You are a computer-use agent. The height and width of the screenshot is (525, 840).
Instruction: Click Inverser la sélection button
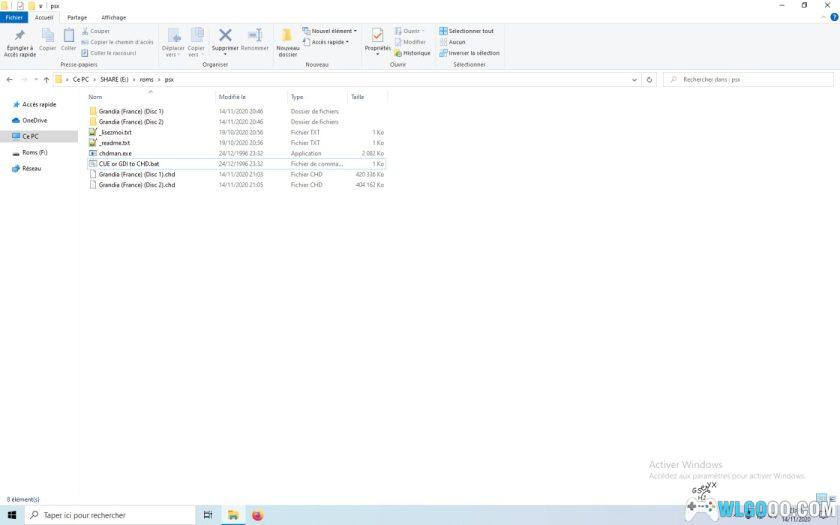(x=470, y=53)
